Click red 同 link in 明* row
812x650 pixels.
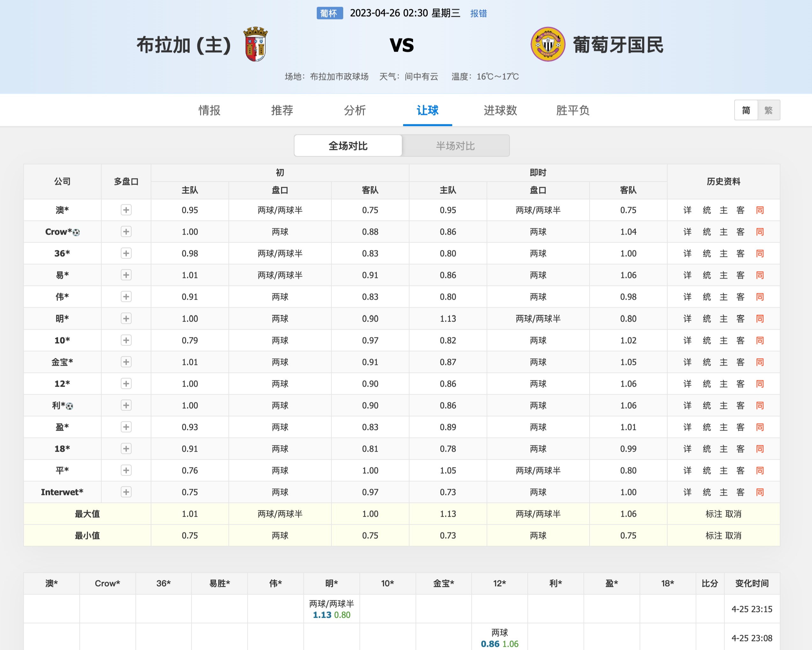pos(760,318)
